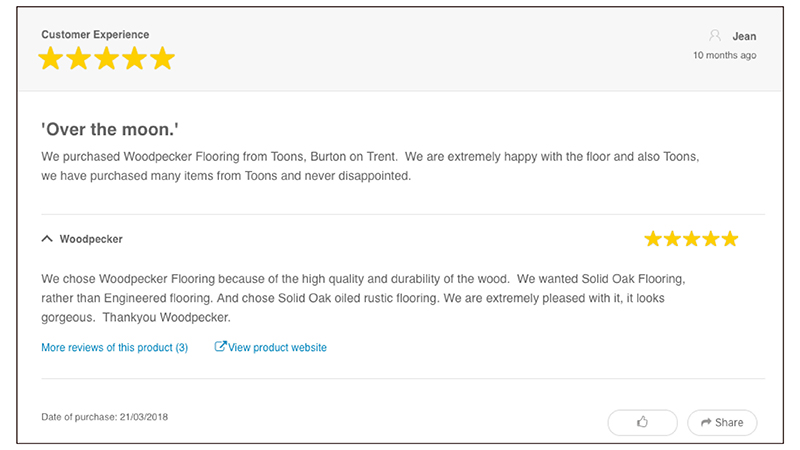Viewport: 800px width, 450px height.
Task: Click first star of Customer Experience rating
Action: click(50, 59)
